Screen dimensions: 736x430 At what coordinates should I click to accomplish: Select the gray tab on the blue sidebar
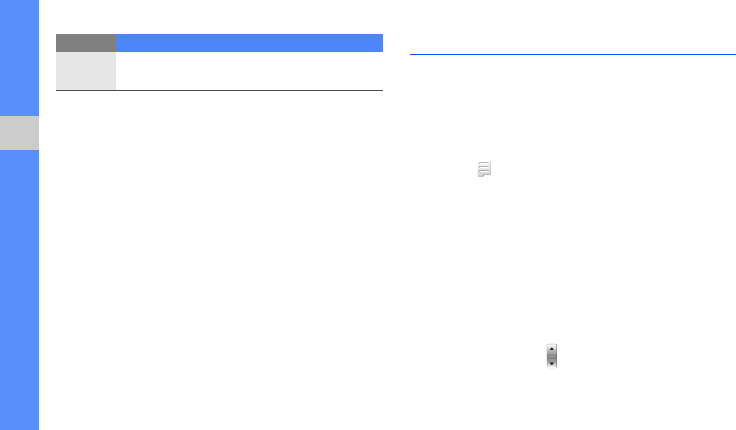pos(19,133)
